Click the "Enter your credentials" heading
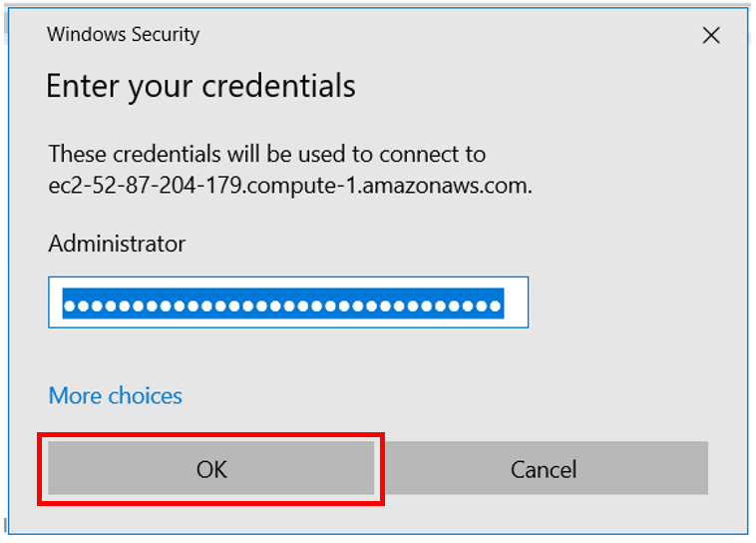This screenshot has height=543, width=756. (x=200, y=87)
